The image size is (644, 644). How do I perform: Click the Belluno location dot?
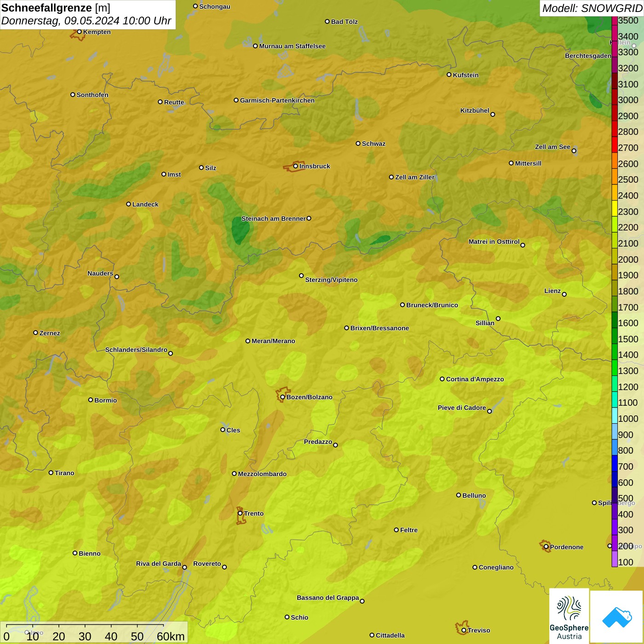tap(458, 495)
